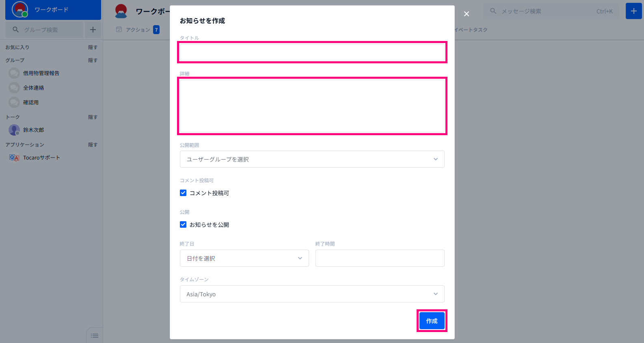
Task: Click the workboard profile avatar in sidebar
Action: (x=19, y=9)
